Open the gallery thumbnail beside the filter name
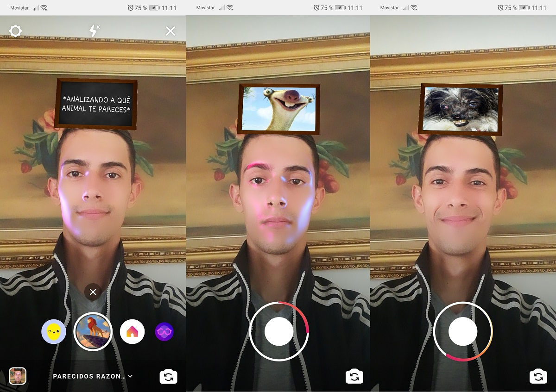The width and height of the screenshot is (556, 392). pyautogui.click(x=18, y=376)
